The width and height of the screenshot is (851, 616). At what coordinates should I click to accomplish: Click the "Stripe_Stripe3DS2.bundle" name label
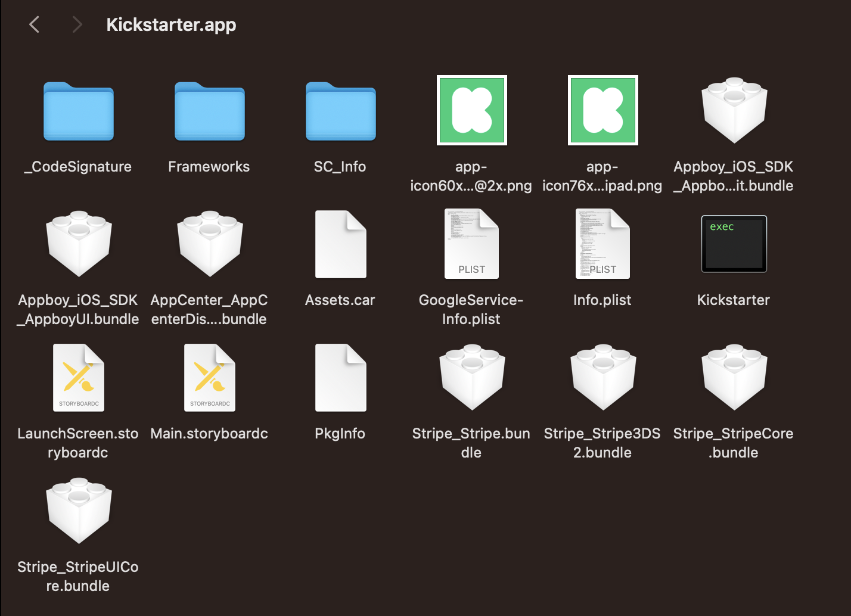tap(602, 443)
